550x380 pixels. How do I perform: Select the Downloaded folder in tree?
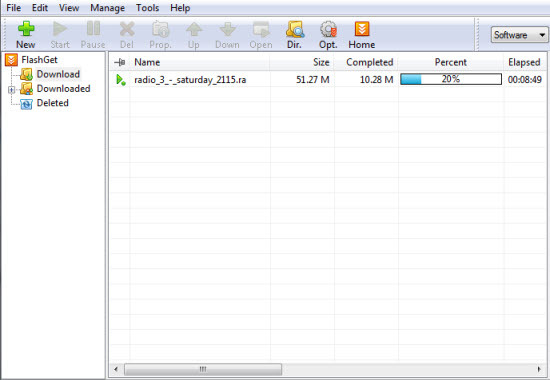tap(63, 88)
